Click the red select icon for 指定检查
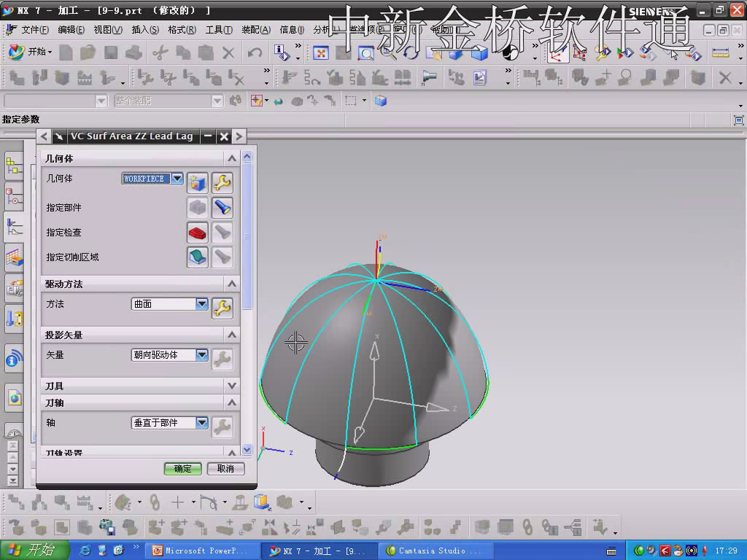This screenshot has height=560, width=747. pyautogui.click(x=197, y=233)
